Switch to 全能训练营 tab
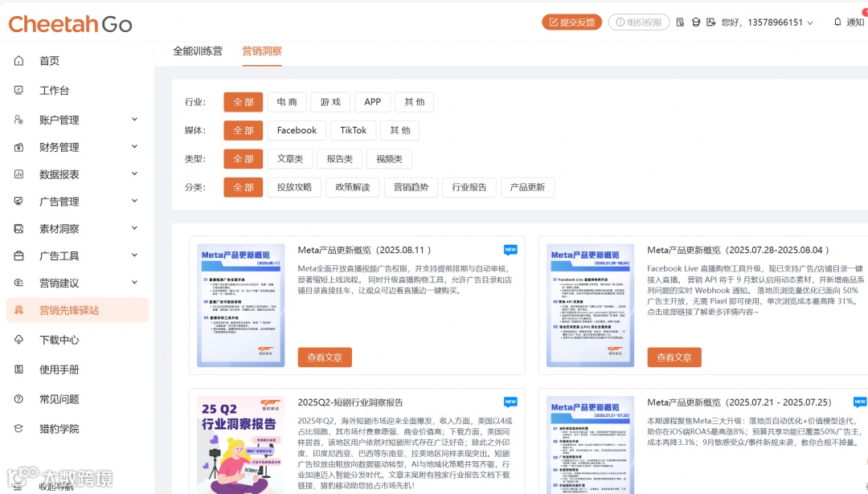This screenshot has height=494, width=868. [198, 51]
